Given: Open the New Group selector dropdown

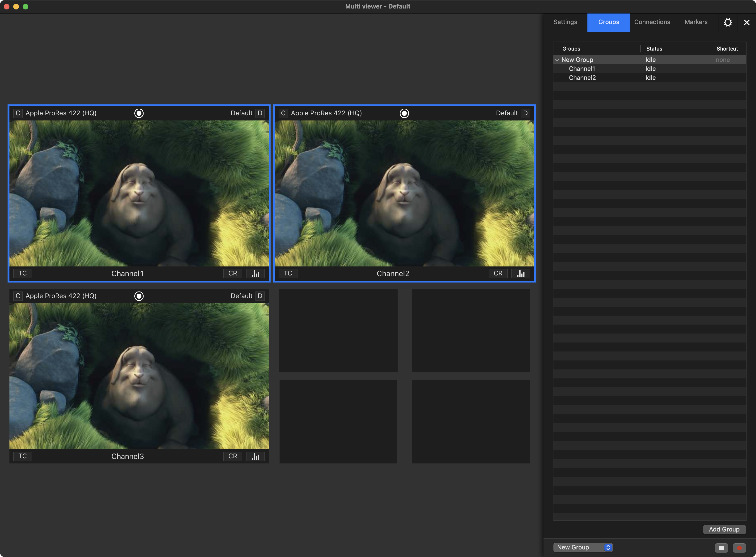Looking at the screenshot, I should pos(583,548).
